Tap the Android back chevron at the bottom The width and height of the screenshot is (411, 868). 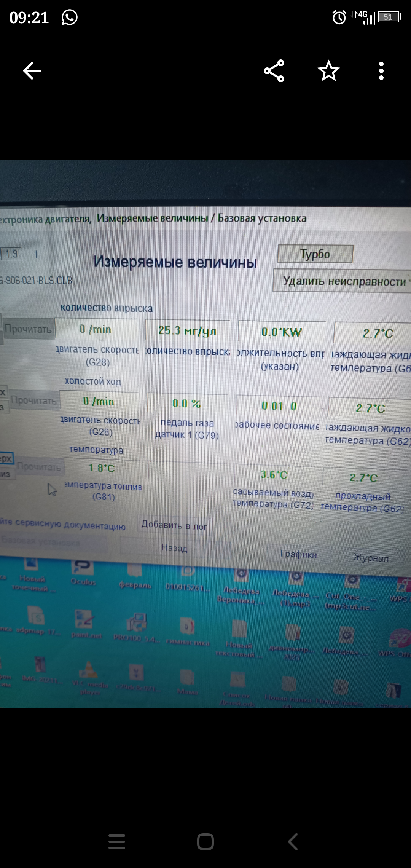tap(293, 841)
